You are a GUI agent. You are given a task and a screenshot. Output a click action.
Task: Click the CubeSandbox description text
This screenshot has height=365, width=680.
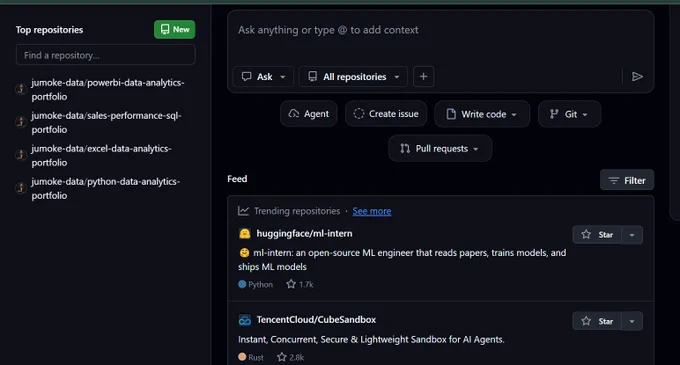(x=371, y=339)
